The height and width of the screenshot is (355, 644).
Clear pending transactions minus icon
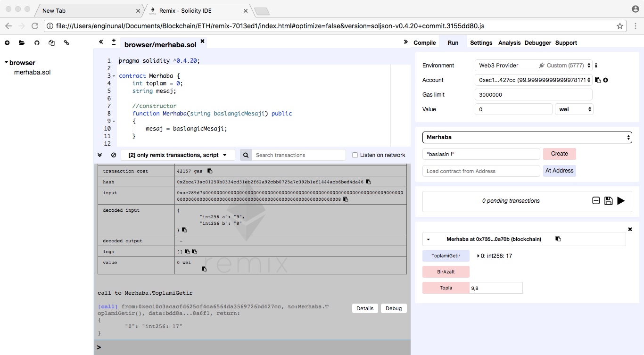(596, 201)
